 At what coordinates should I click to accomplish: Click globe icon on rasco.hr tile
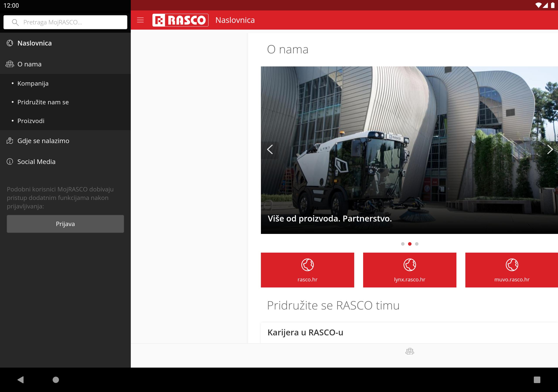[x=307, y=264]
